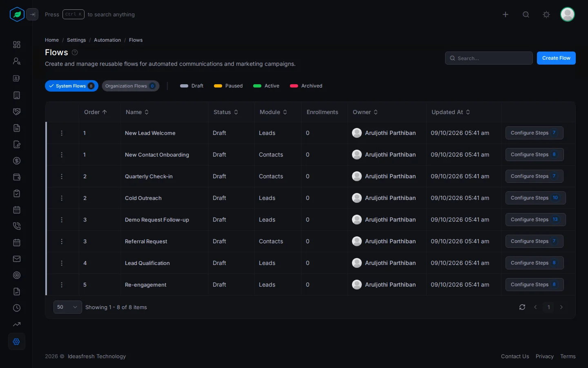This screenshot has width=588, height=368.
Task: Refresh the flows table with reload icon
Action: (x=522, y=307)
